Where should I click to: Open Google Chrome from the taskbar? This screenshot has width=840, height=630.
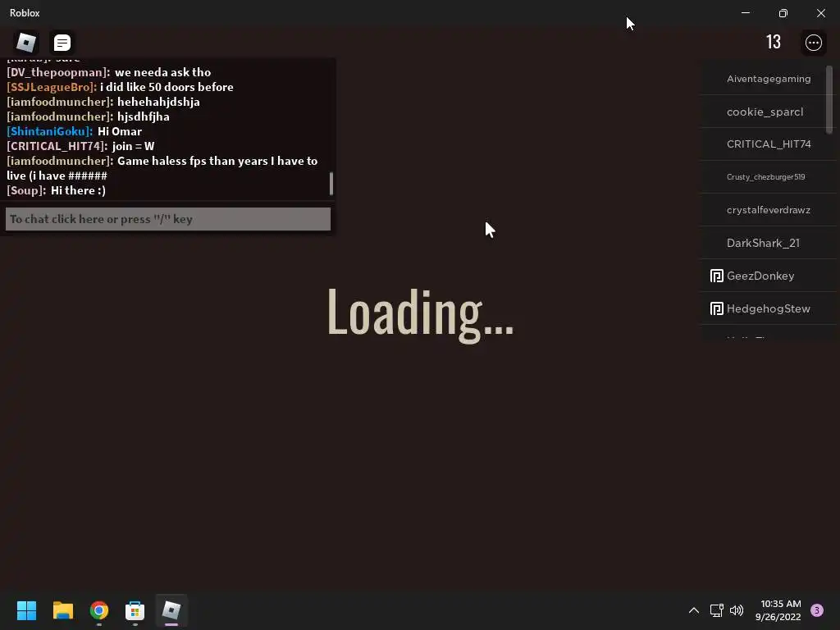coord(99,610)
